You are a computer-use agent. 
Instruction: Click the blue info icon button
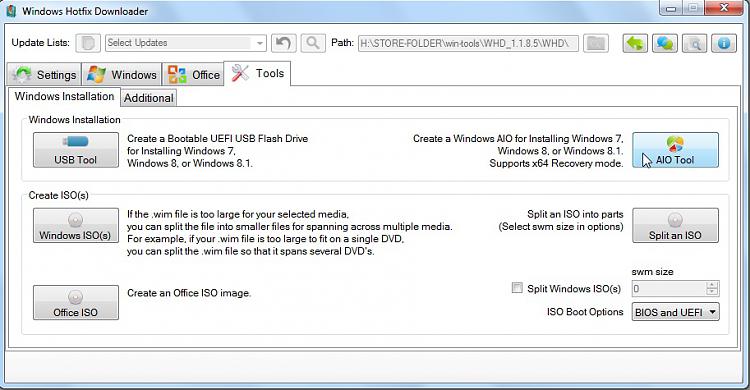pos(724,43)
